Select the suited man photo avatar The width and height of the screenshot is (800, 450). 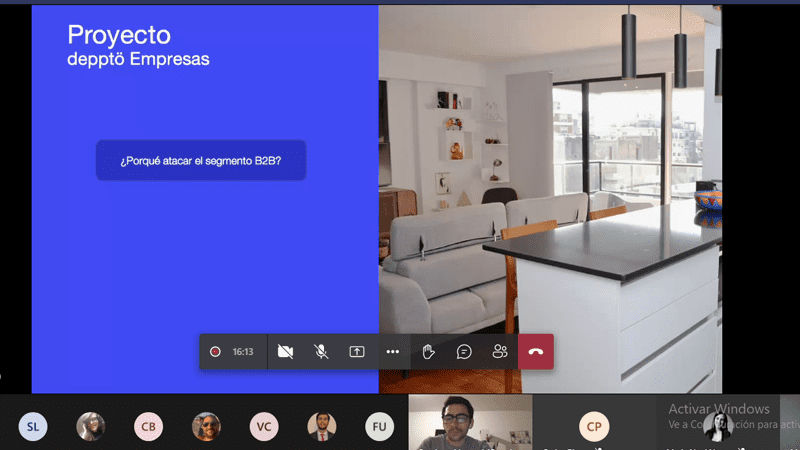[x=321, y=427]
